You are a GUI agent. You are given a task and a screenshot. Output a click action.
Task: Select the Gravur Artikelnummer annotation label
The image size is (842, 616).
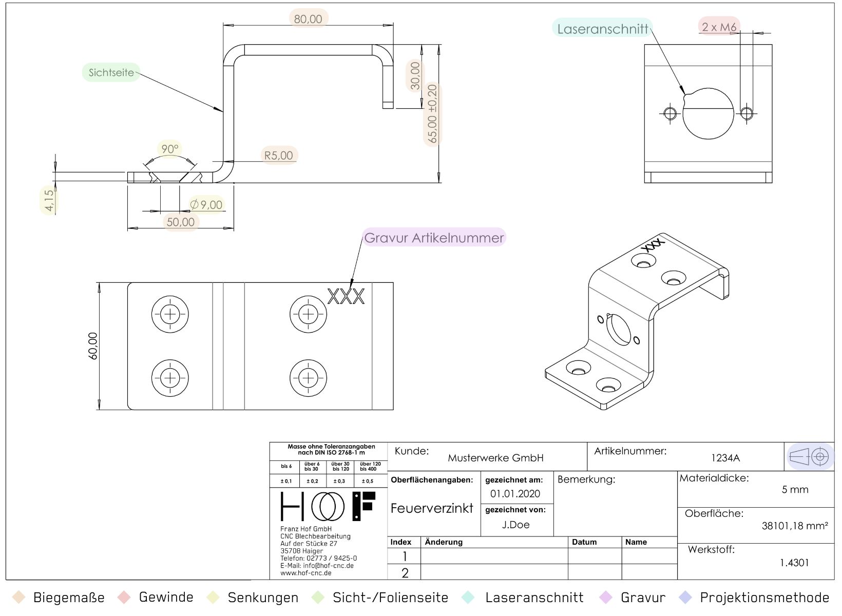coord(434,238)
